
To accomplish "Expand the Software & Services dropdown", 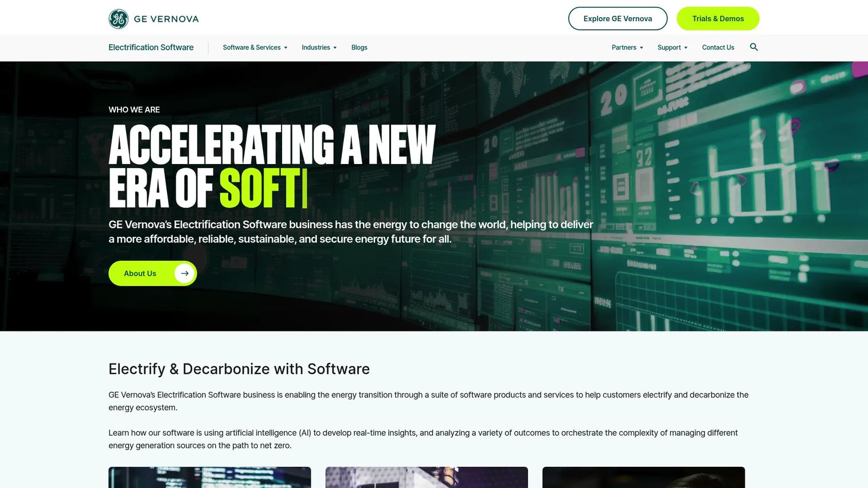I will (255, 48).
